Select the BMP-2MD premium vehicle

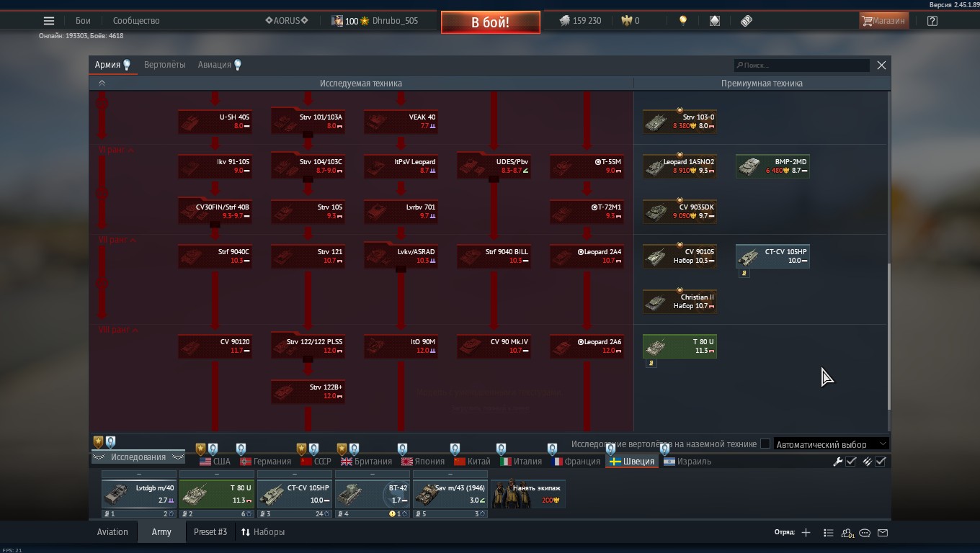point(772,166)
